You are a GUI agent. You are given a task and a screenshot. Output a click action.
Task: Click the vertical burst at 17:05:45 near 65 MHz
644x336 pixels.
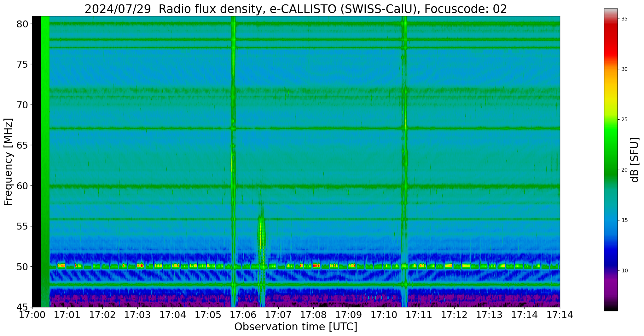pyautogui.click(x=233, y=146)
